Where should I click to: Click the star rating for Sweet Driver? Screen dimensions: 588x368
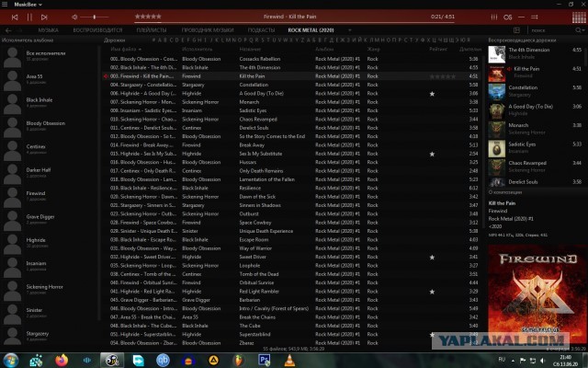tap(432, 258)
